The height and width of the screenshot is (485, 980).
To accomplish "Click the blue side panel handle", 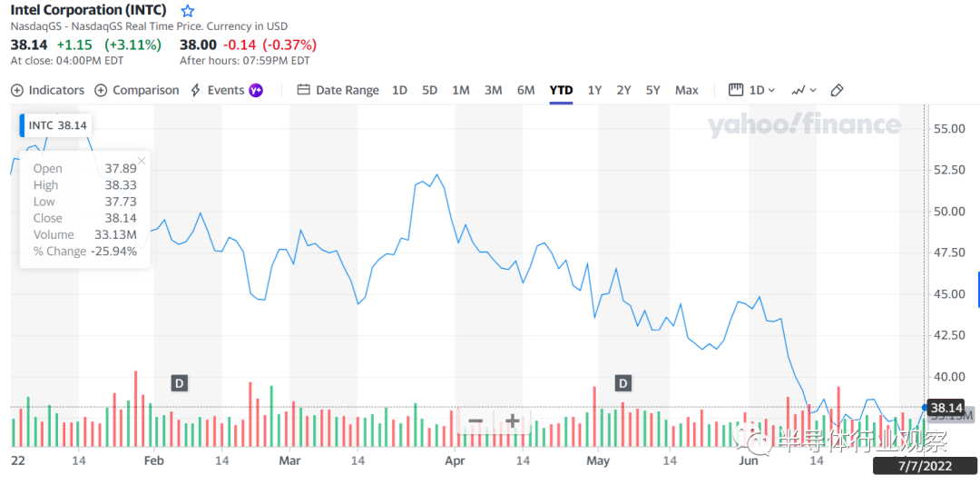I will (978, 290).
